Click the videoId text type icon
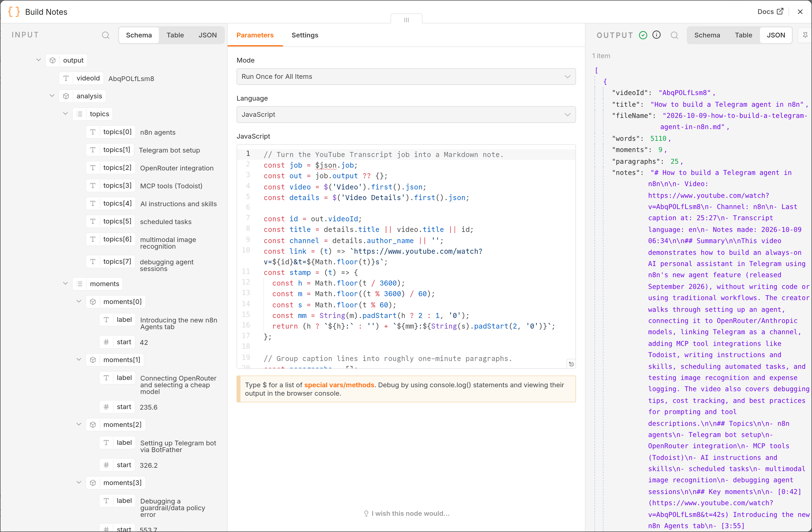Screen dimensions: 812x532 66,79
